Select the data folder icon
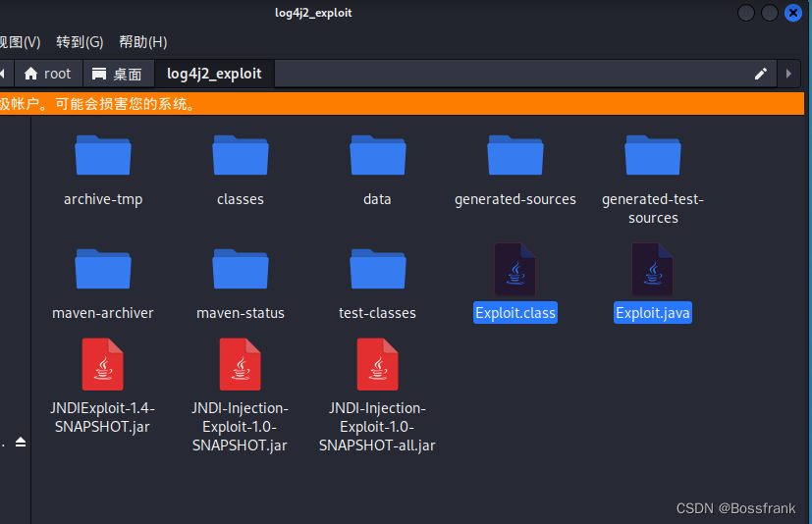Image resolution: width=812 pixels, height=524 pixels. (377, 155)
